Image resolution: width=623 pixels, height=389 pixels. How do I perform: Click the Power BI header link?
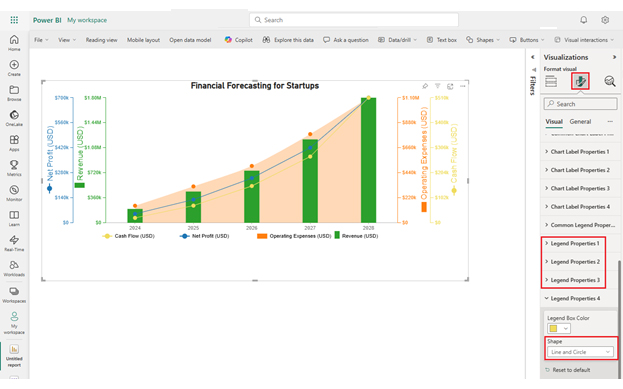(x=47, y=20)
